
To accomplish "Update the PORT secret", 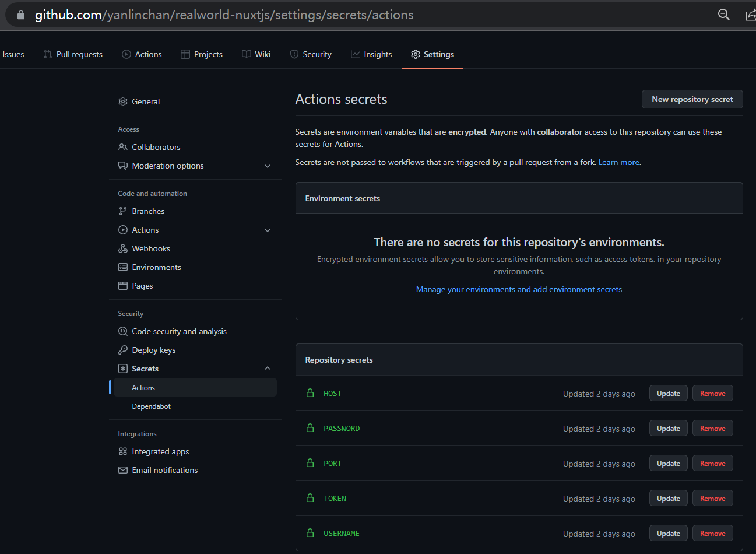I will coord(669,464).
